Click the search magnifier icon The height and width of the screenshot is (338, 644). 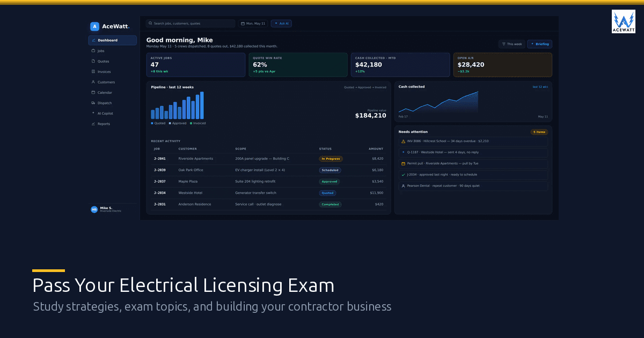[151, 24]
